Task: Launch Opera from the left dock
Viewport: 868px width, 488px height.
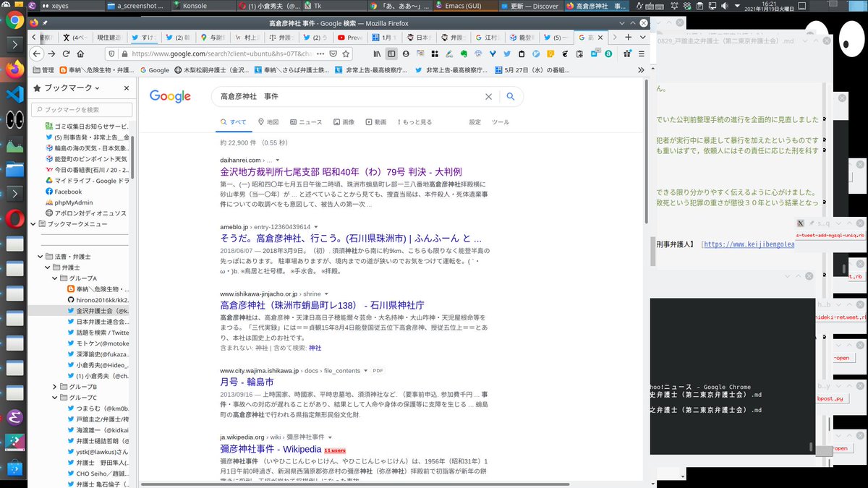Action: click(x=15, y=219)
